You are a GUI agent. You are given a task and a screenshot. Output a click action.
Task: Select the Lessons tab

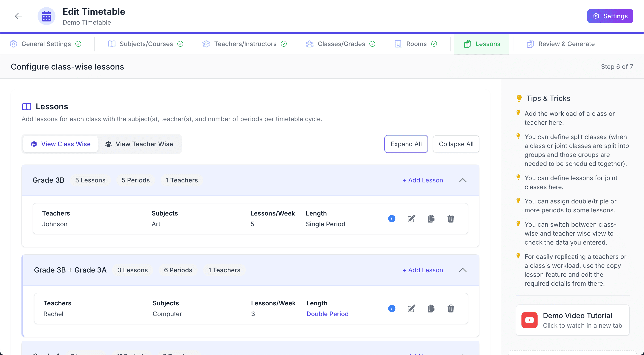coord(481,44)
